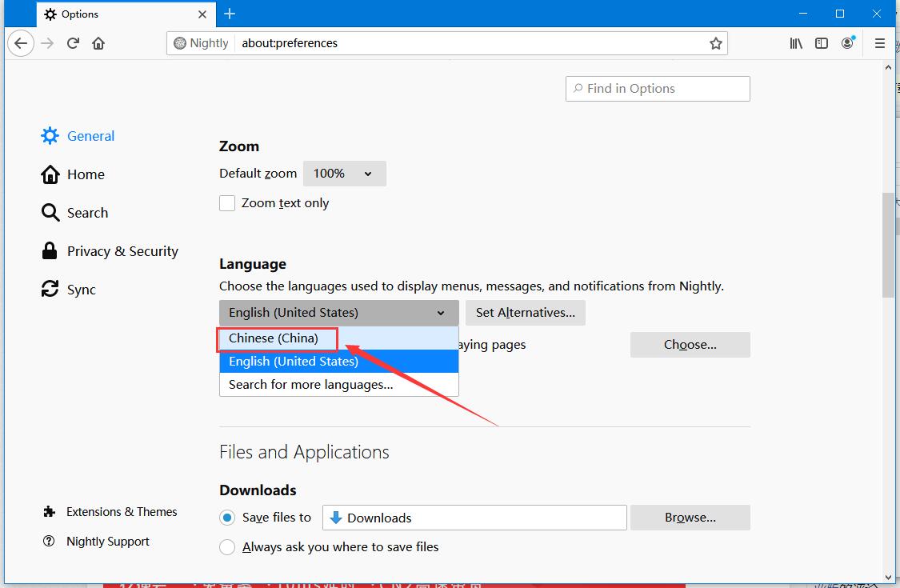This screenshot has height=588, width=900.
Task: Maximize the Nightly window
Action: click(840, 14)
